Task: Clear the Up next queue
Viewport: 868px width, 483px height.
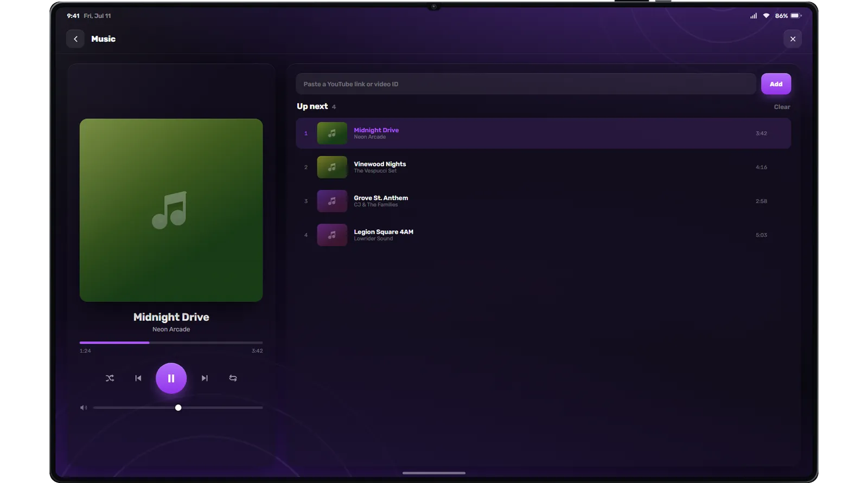Action: [x=782, y=107]
